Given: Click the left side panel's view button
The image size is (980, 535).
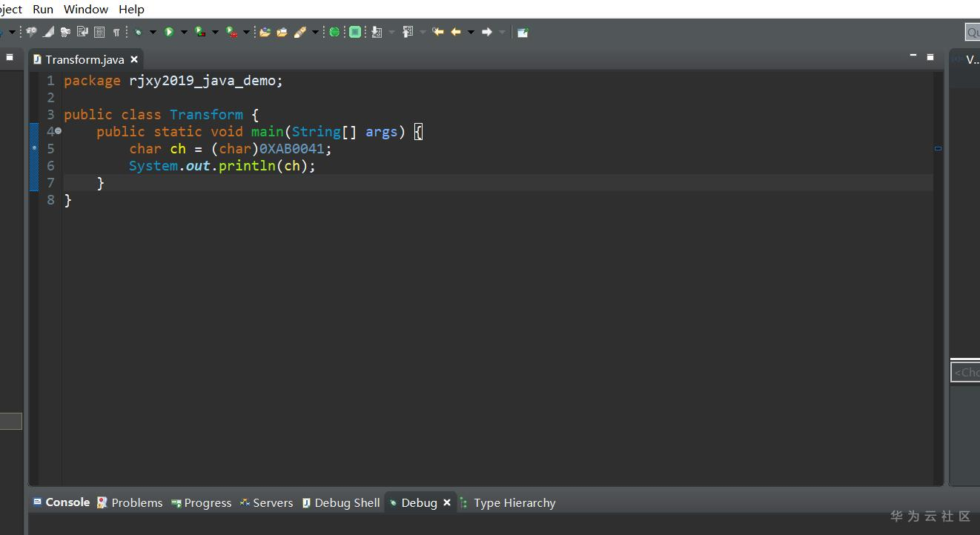Looking at the screenshot, I should [10, 56].
